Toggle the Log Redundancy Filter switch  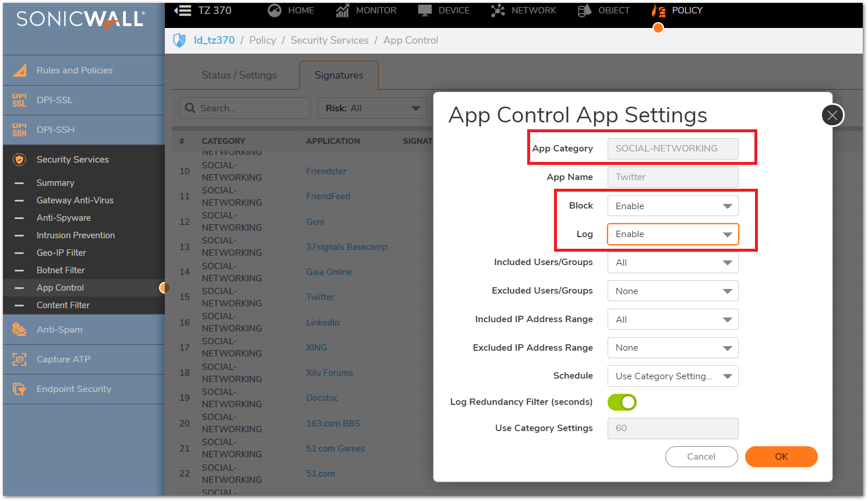(x=622, y=402)
